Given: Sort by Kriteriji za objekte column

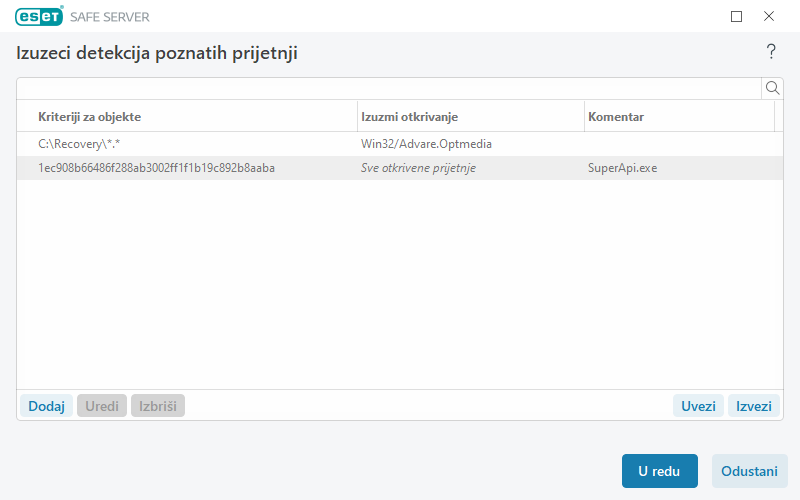Looking at the screenshot, I should click(186, 117).
